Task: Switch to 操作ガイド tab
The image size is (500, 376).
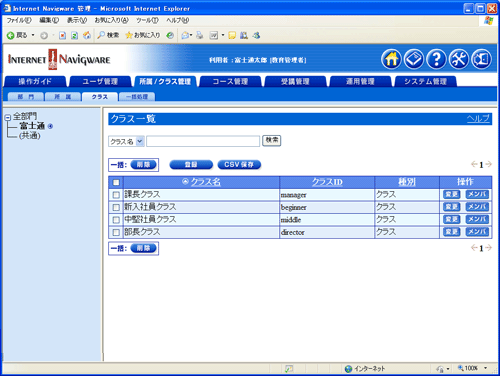Action: (35, 81)
